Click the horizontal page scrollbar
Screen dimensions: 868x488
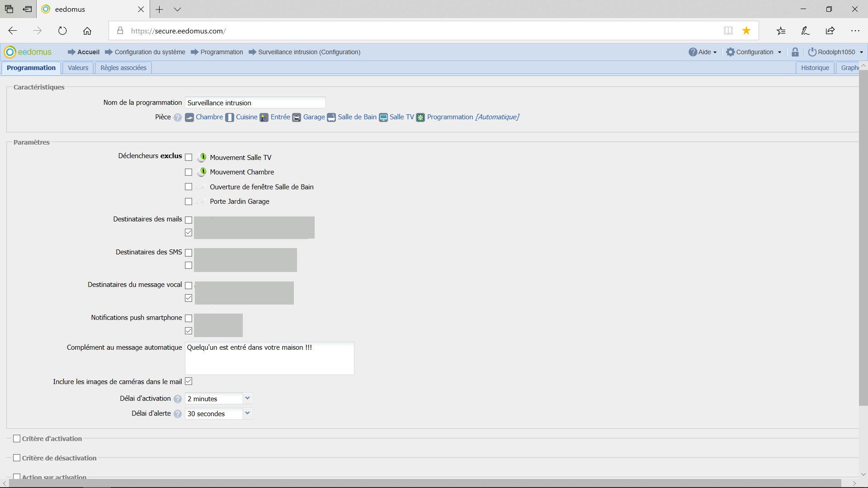click(x=425, y=483)
